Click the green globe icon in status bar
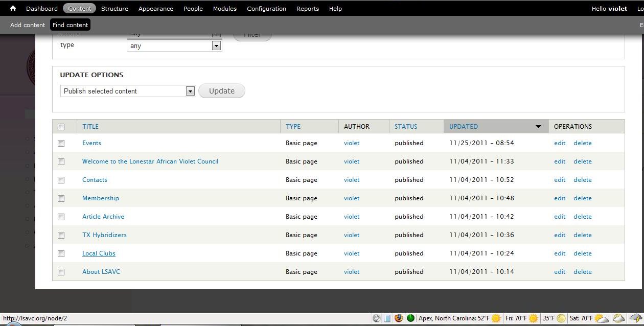 (410, 318)
